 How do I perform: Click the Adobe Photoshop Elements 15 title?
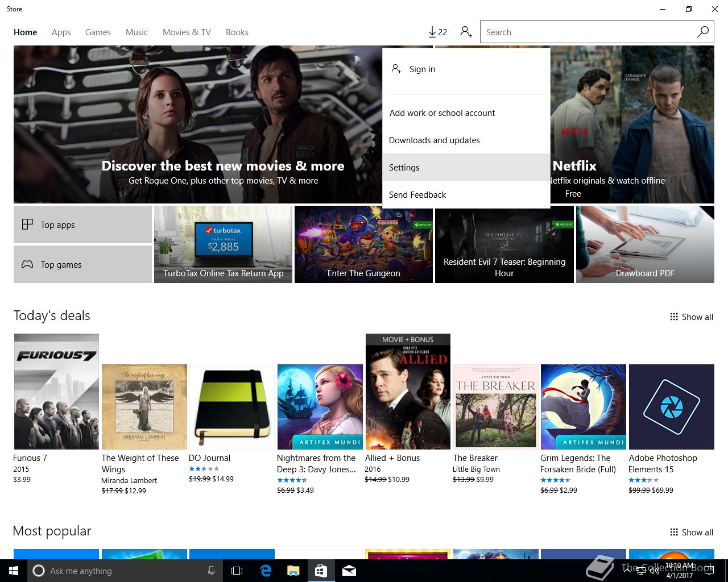point(663,464)
